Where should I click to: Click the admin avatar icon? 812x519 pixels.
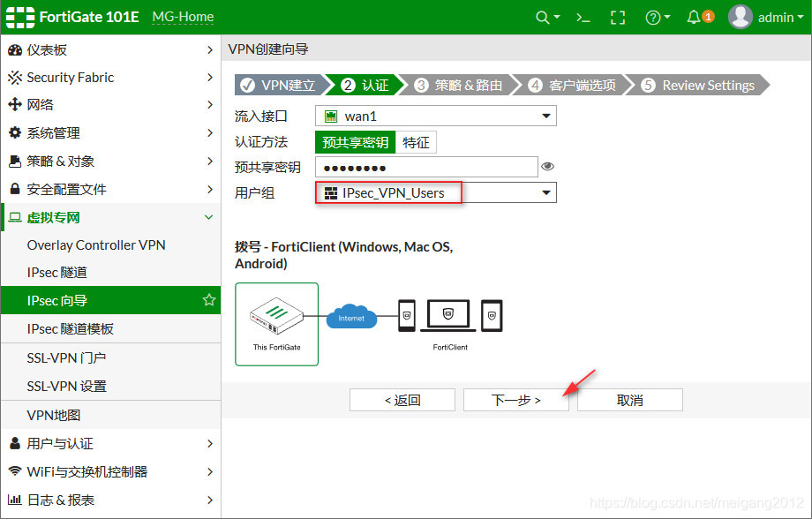[x=740, y=17]
